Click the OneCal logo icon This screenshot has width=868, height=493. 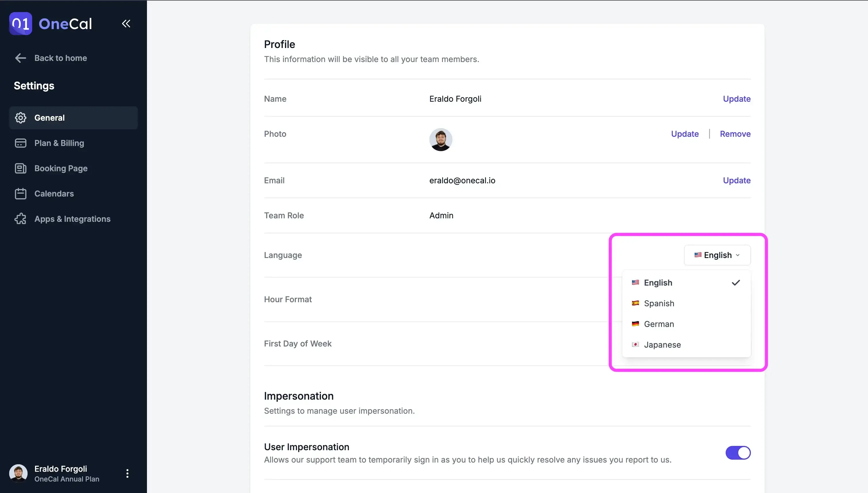tap(20, 23)
